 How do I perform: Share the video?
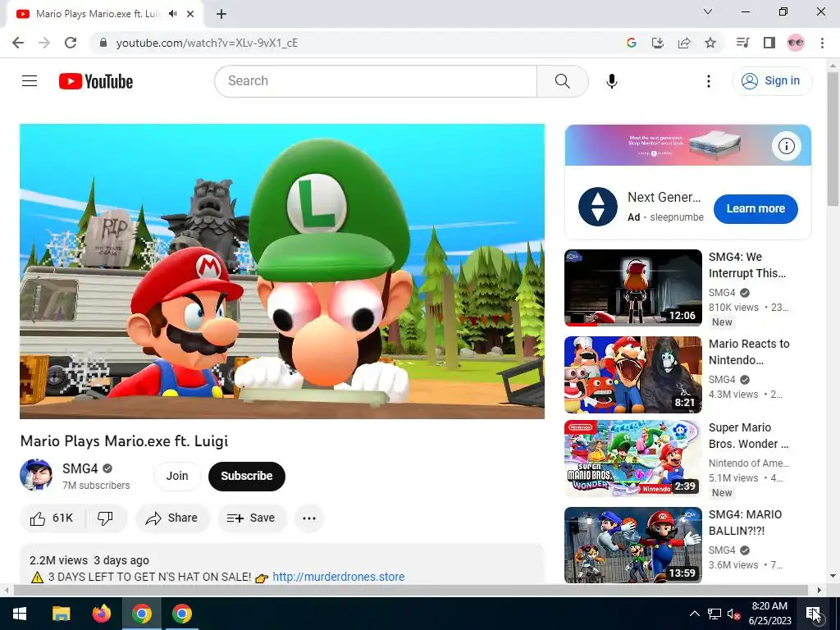172,518
